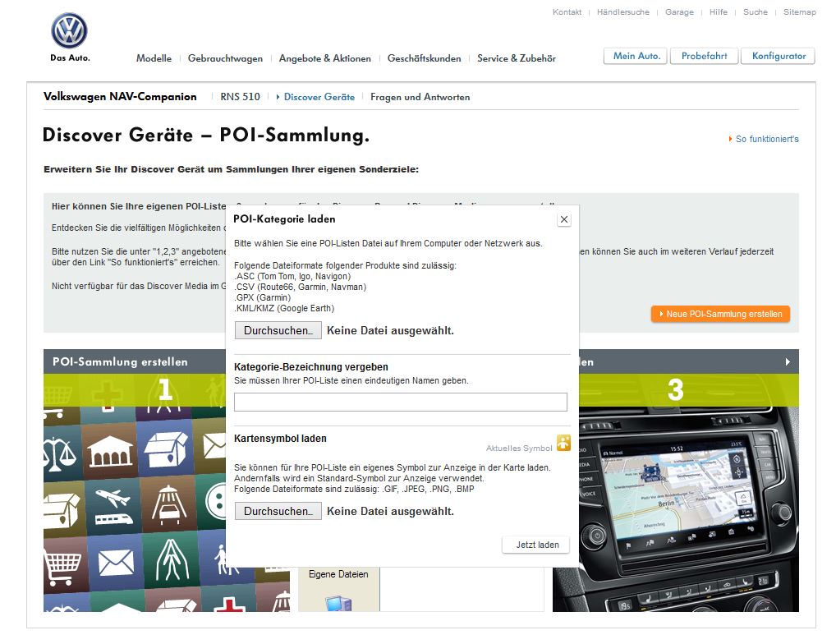Open the Konfigurator
The width and height of the screenshot is (836, 644).
(779, 56)
